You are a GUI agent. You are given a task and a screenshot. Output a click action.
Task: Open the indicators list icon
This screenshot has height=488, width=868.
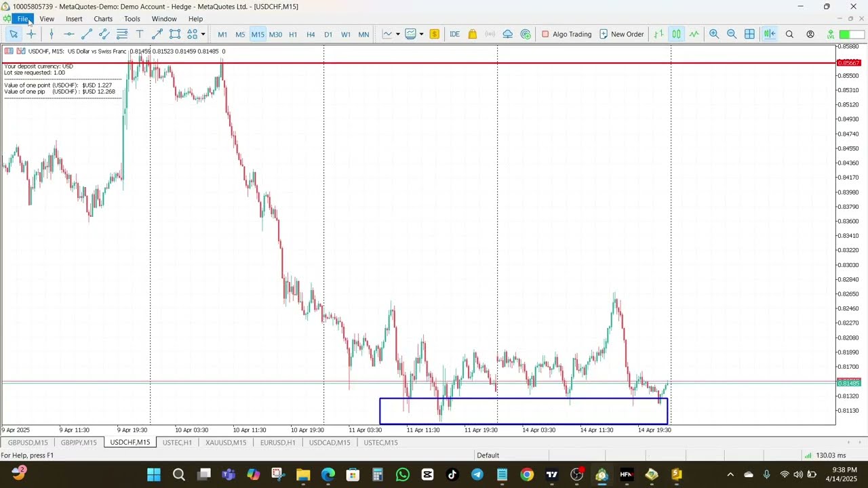[x=410, y=34]
